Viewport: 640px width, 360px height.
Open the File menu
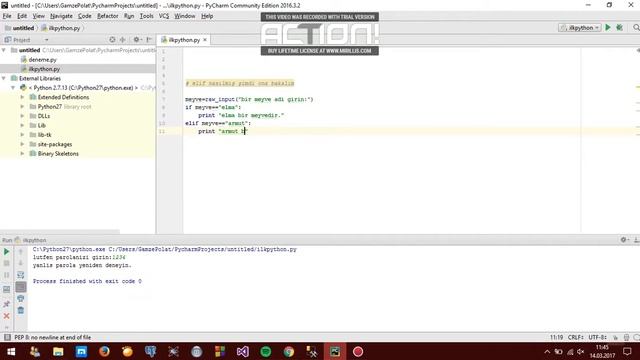tap(7, 16)
